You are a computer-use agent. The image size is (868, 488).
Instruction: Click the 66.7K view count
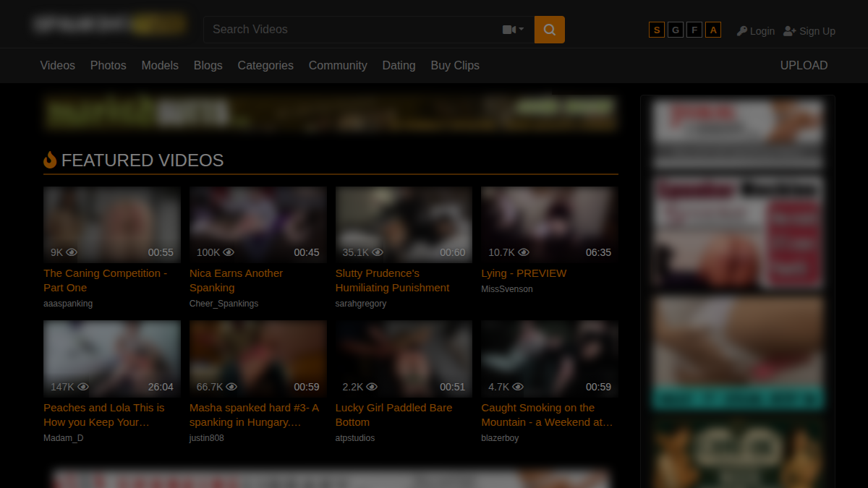210,387
